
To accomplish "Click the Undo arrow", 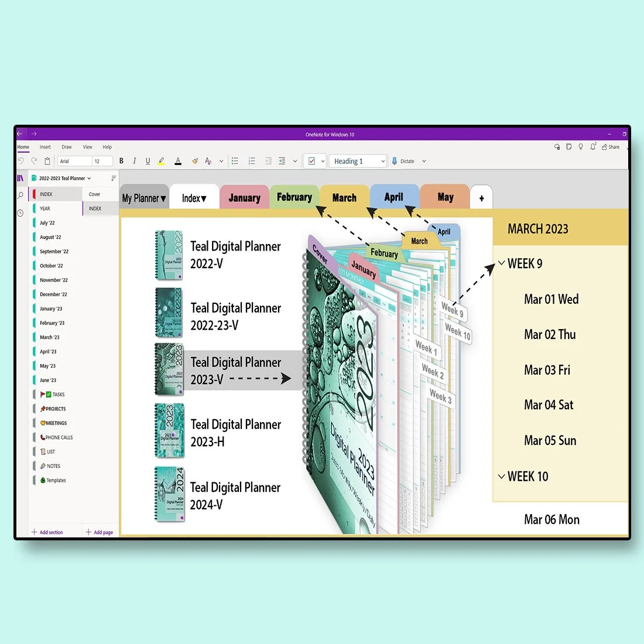I will click(x=22, y=161).
